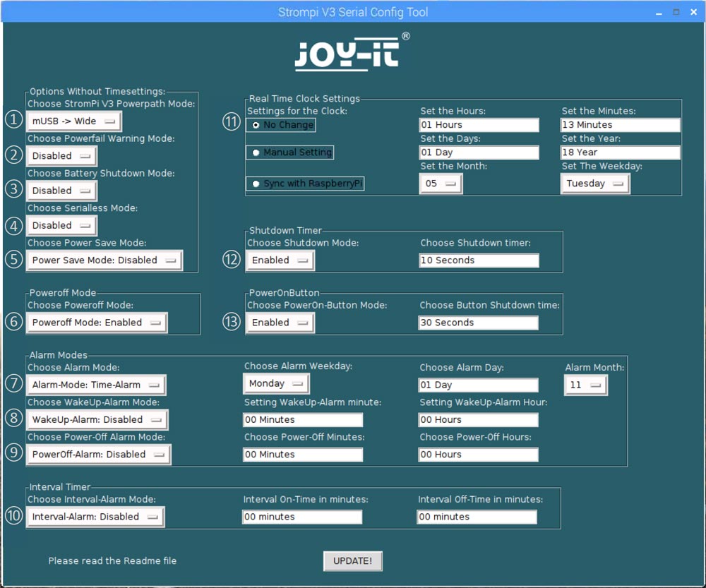Maximize the Strompi config window
Screen dimensions: 706x588
pyautogui.click(x=676, y=12)
